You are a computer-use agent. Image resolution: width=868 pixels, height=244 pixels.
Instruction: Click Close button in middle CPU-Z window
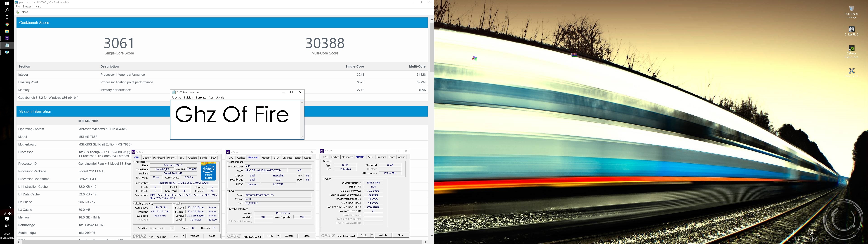click(x=307, y=236)
